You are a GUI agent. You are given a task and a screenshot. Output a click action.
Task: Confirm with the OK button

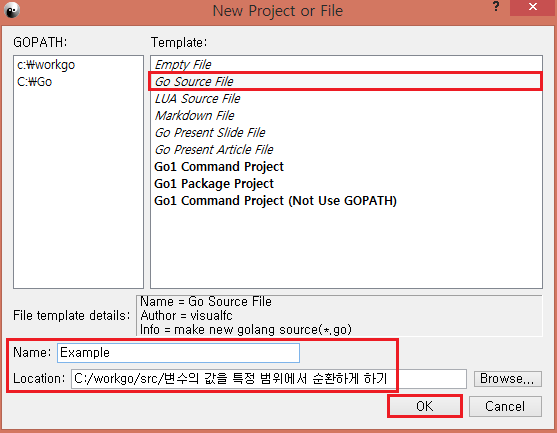point(425,406)
